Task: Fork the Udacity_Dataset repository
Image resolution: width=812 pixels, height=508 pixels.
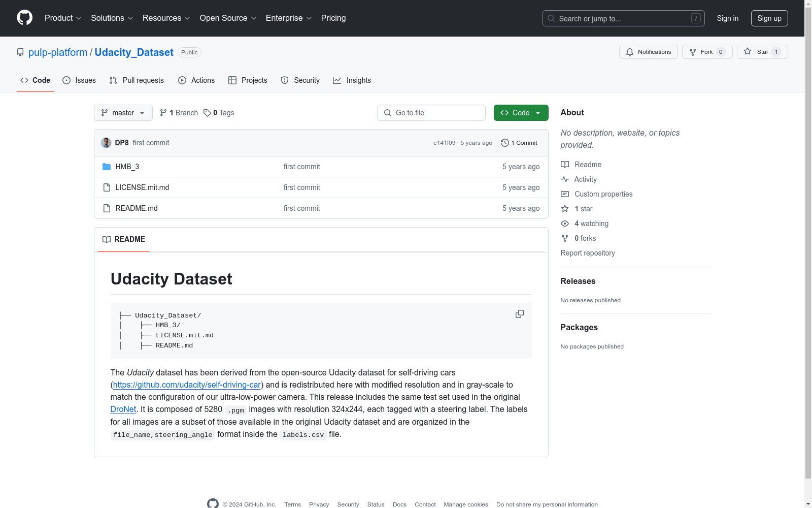Action: [x=707, y=52]
